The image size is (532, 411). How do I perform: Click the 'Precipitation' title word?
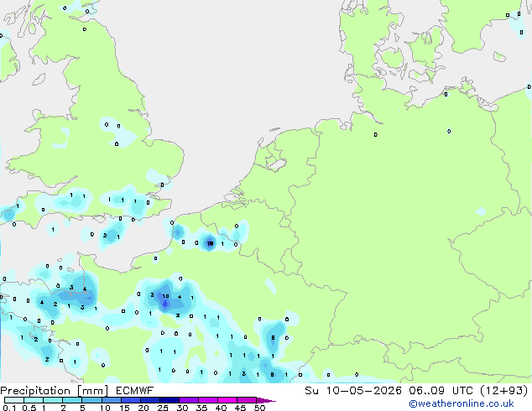(x=35, y=391)
